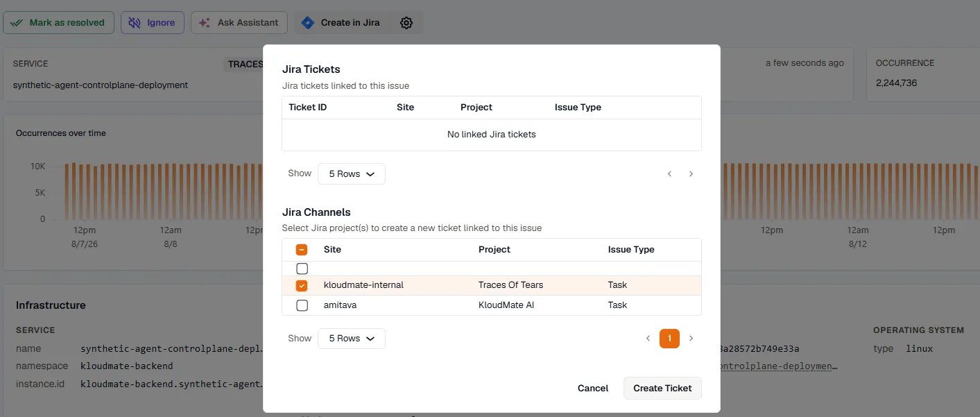Click the Issue Type header in Jira Tickets
The width and height of the screenshot is (980, 417).
pos(578,108)
